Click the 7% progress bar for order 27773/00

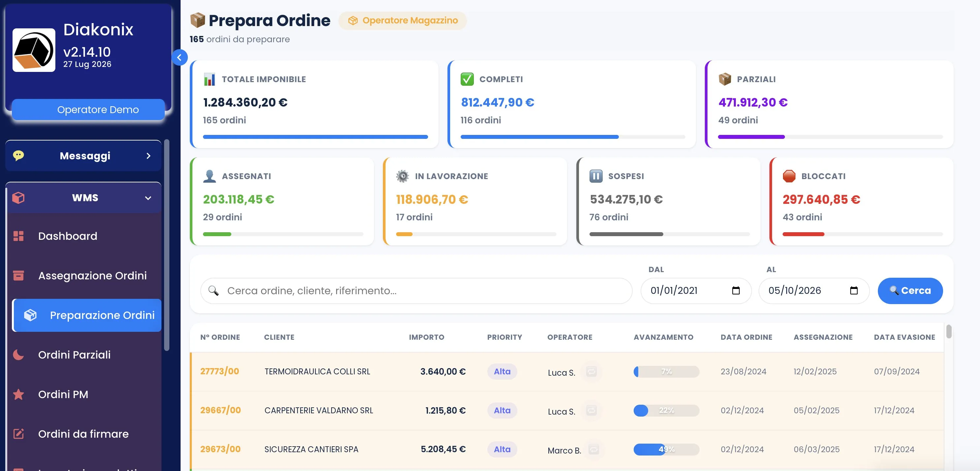coord(666,371)
